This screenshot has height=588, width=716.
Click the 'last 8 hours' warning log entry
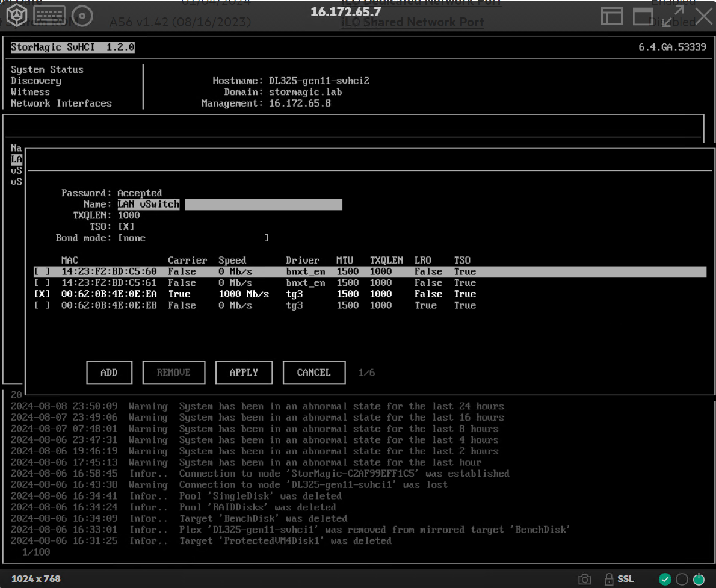(255, 429)
